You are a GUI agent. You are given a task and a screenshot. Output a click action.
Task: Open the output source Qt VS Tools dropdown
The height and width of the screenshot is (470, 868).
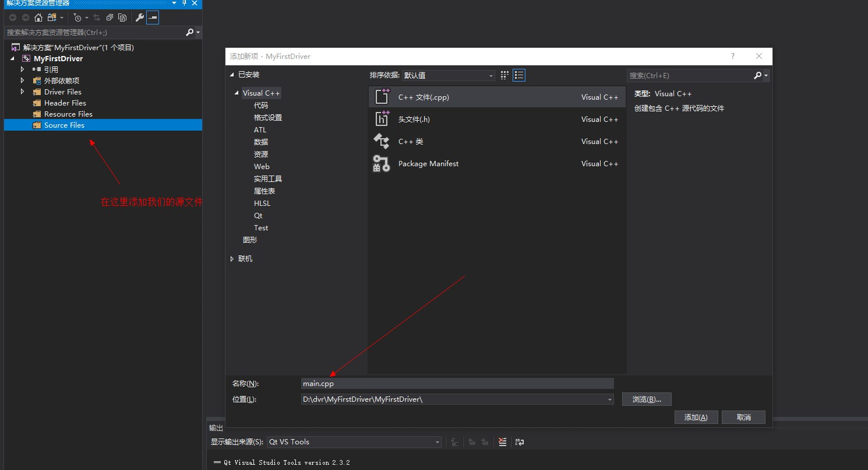[354, 442]
